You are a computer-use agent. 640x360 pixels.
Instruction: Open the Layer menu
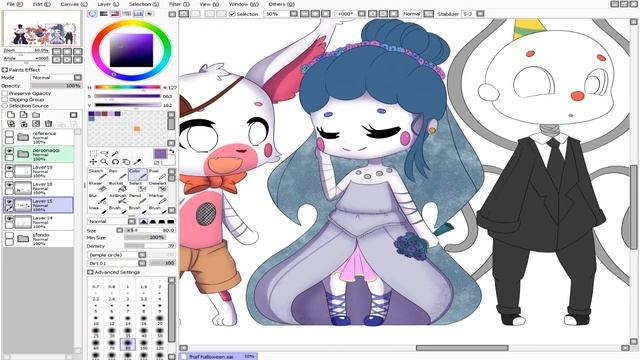tap(108, 4)
